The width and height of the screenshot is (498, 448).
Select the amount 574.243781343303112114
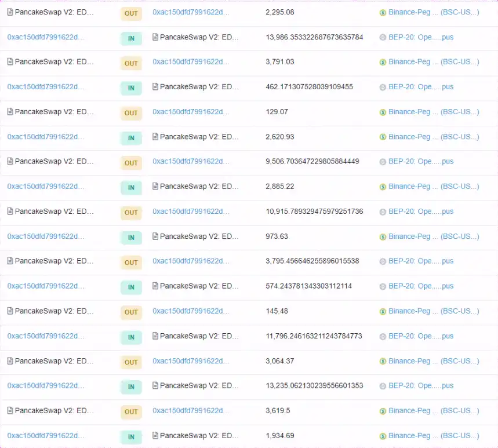click(308, 286)
